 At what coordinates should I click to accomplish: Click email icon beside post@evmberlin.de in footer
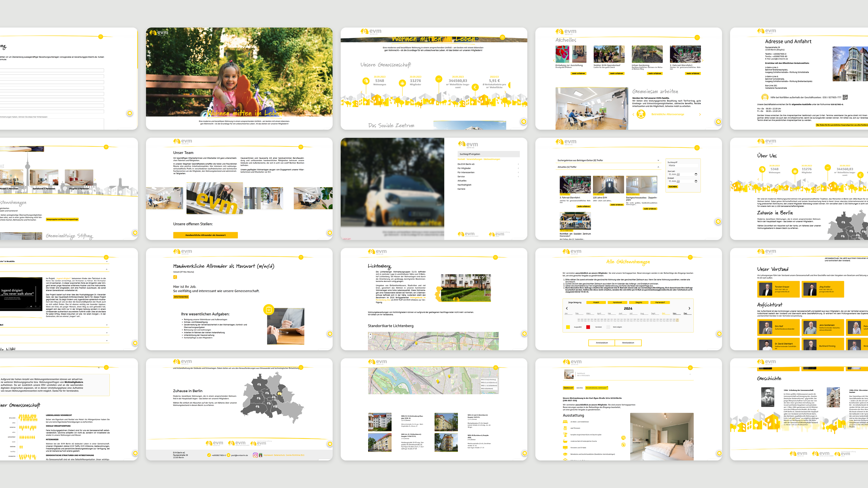(x=229, y=455)
